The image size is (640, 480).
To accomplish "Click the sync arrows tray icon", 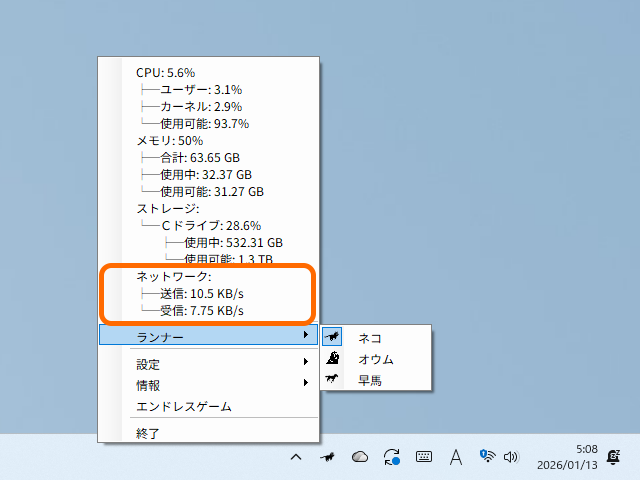I will (391, 457).
